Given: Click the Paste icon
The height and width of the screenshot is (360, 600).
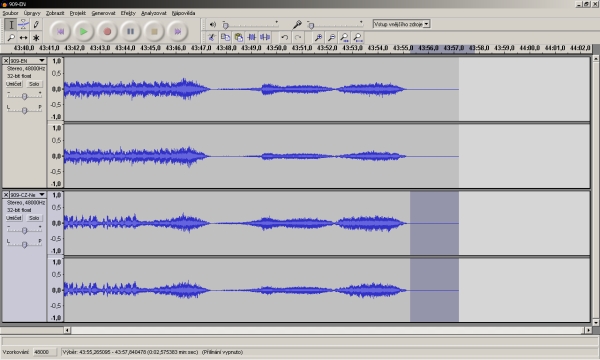Looking at the screenshot, I should click(238, 37).
